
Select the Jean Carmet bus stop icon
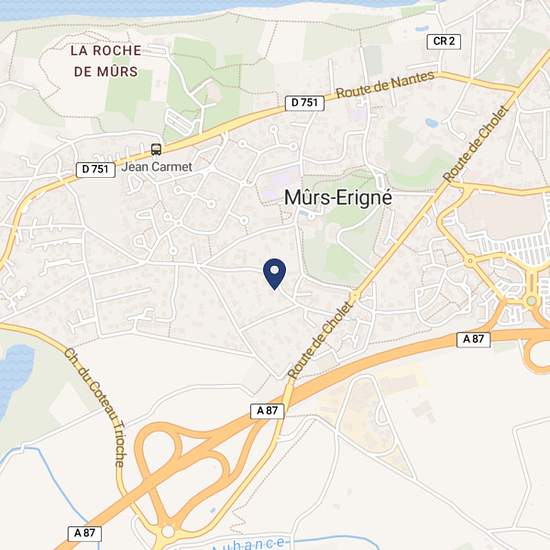156,149
